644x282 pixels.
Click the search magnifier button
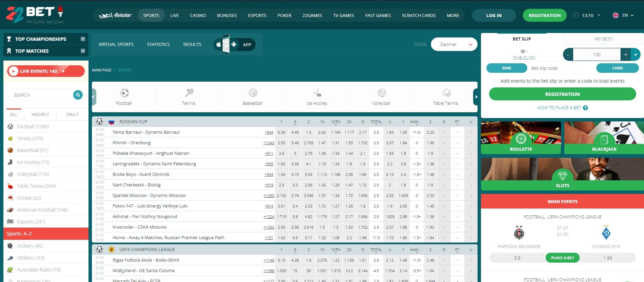coord(78,95)
